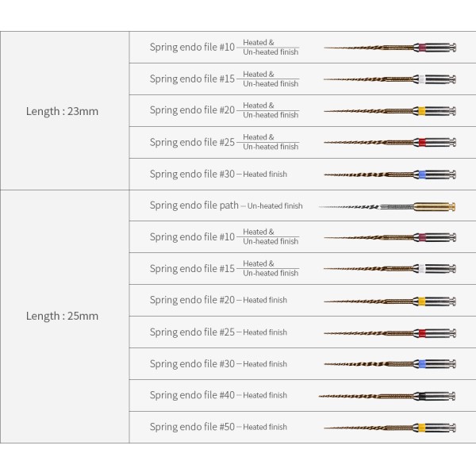
Task: Click the 25mm #25 red-band file image
Action: tap(390, 333)
